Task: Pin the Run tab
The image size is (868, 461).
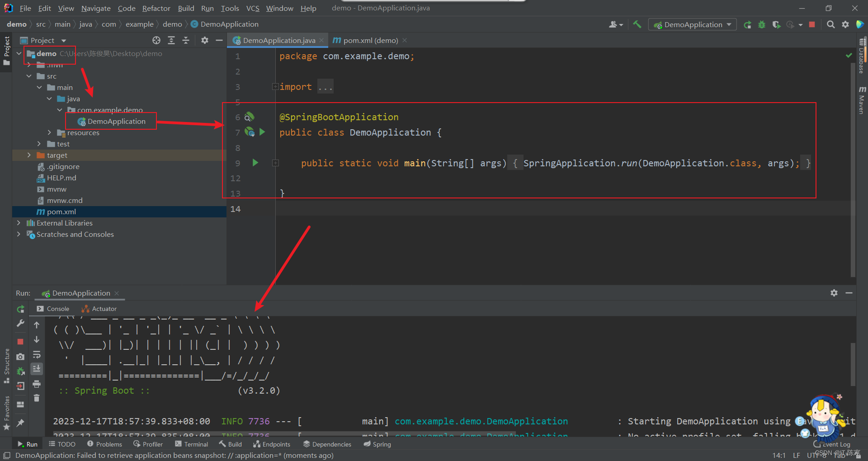Action: pos(20,423)
